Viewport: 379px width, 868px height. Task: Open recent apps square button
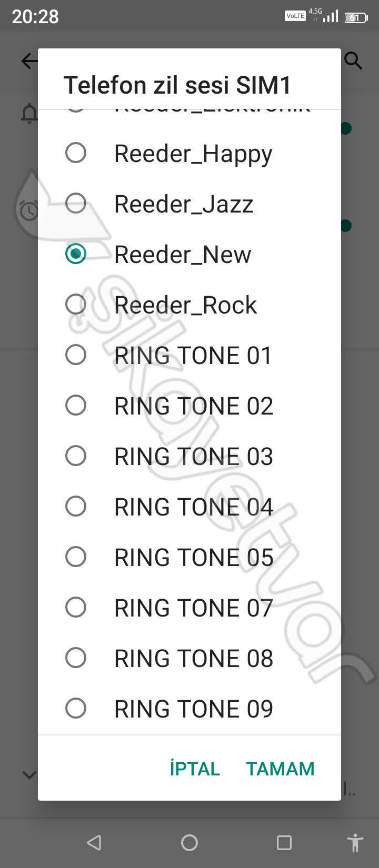click(x=284, y=843)
